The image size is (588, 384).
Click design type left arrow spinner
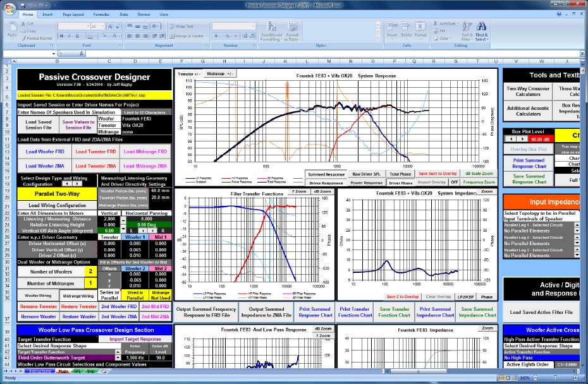(67, 184)
